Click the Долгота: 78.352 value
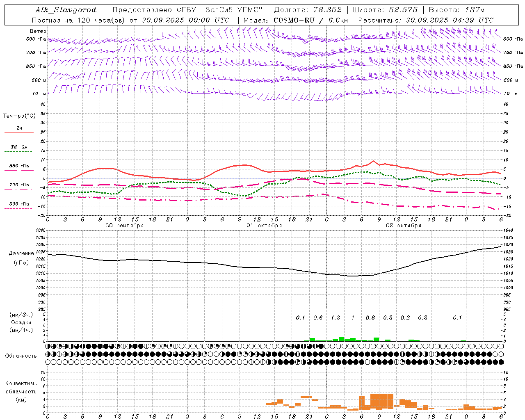This screenshot has height=420, width=525. pos(308,10)
